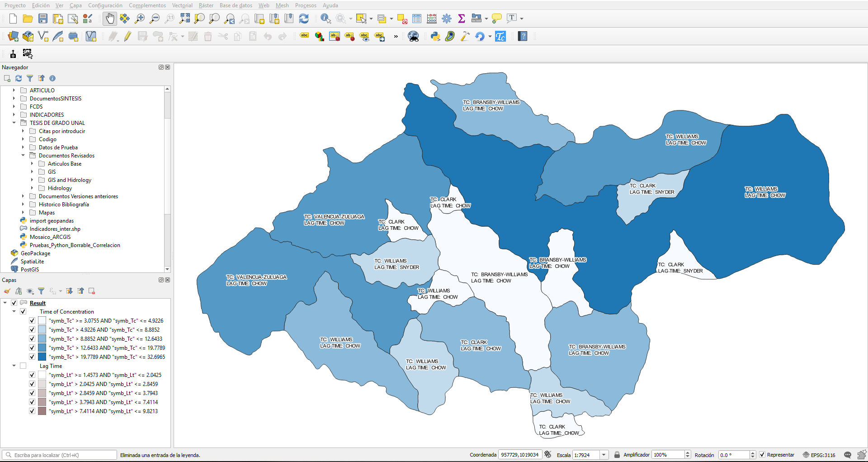The height and width of the screenshot is (462, 868).
Task: Show statistical summary sigma icon
Action: pos(462,19)
